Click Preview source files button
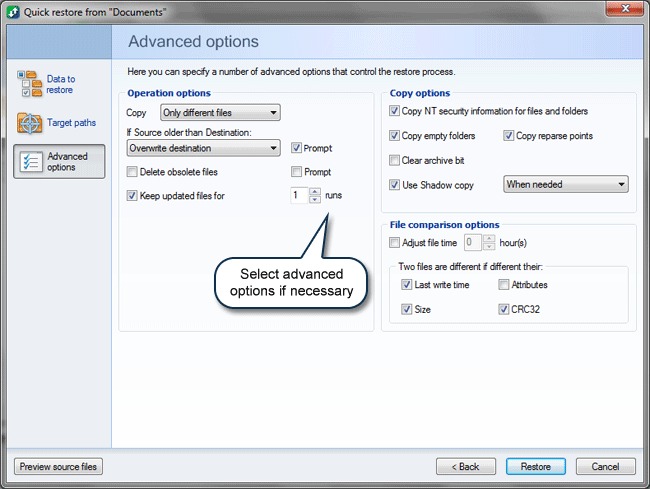The image size is (650, 489). (58, 467)
